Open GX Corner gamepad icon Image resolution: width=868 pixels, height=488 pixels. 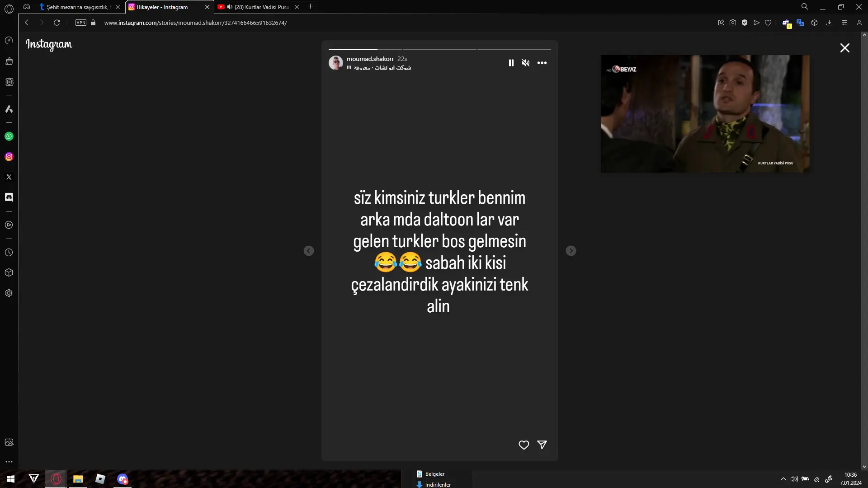(27, 7)
